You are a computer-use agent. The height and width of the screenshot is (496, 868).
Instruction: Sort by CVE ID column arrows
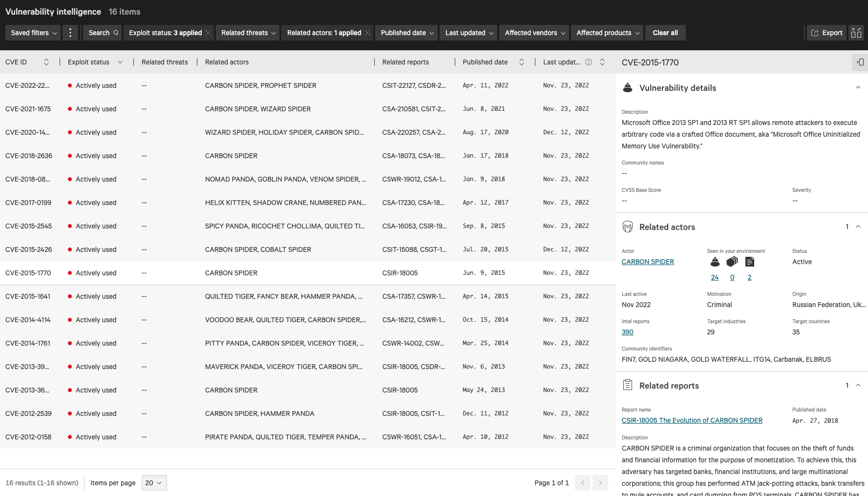46,62
